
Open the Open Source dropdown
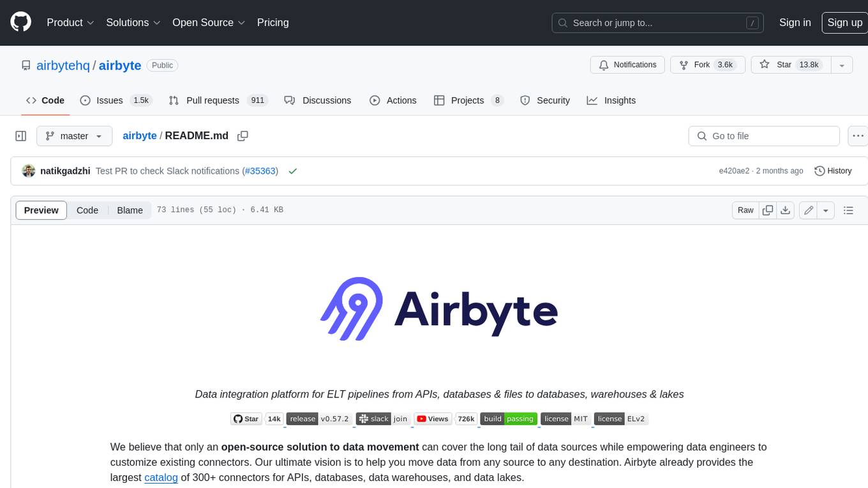pyautogui.click(x=209, y=22)
